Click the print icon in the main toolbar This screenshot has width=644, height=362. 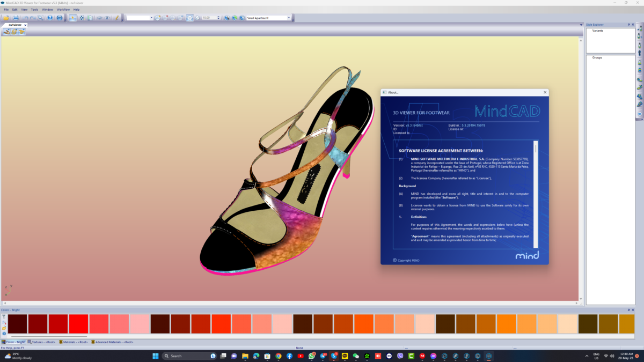click(x=16, y=17)
